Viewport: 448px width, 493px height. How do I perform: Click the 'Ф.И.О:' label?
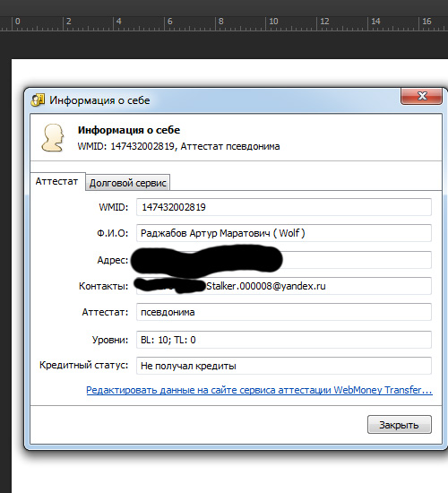pyautogui.click(x=112, y=233)
